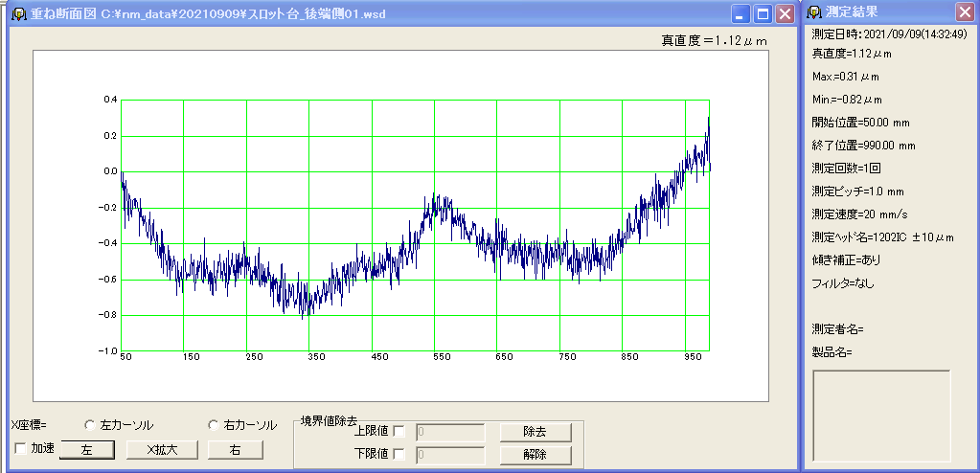Tick the 上限値 checkbox
The width and height of the screenshot is (980, 473).
click(x=399, y=432)
